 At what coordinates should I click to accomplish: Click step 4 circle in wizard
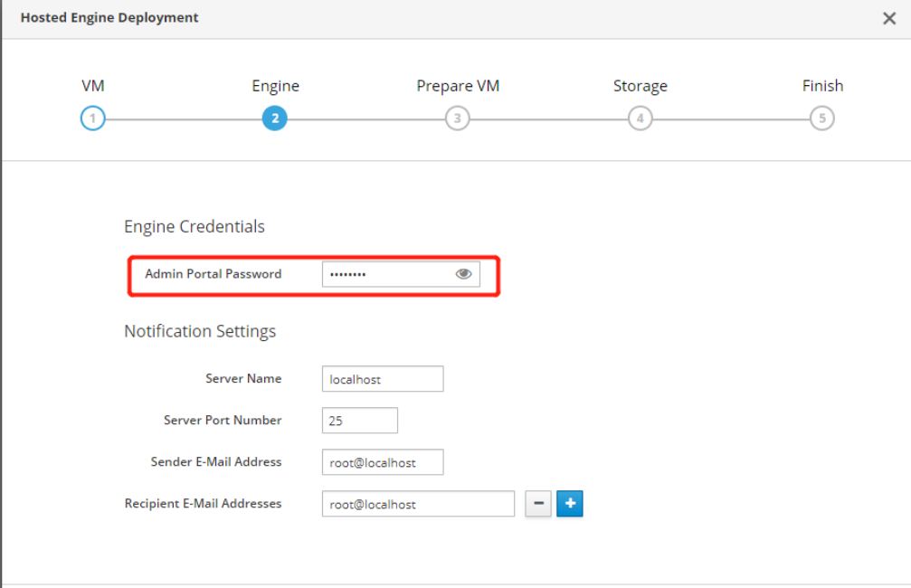[640, 119]
